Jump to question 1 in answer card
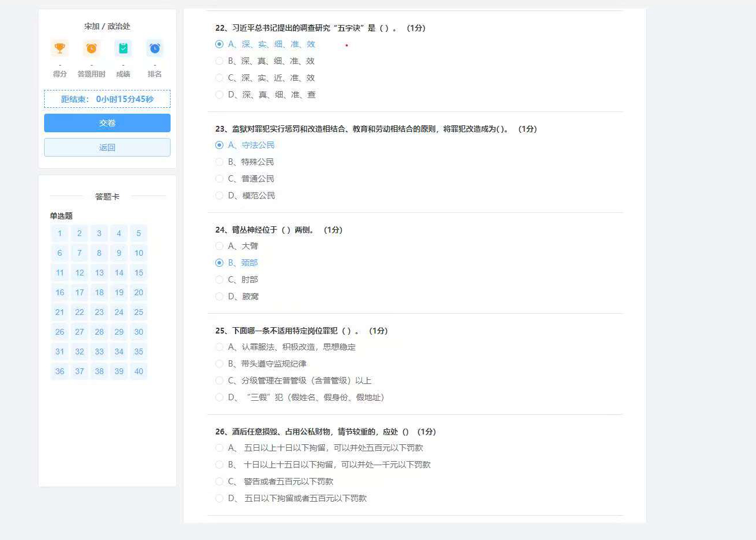 pos(60,233)
